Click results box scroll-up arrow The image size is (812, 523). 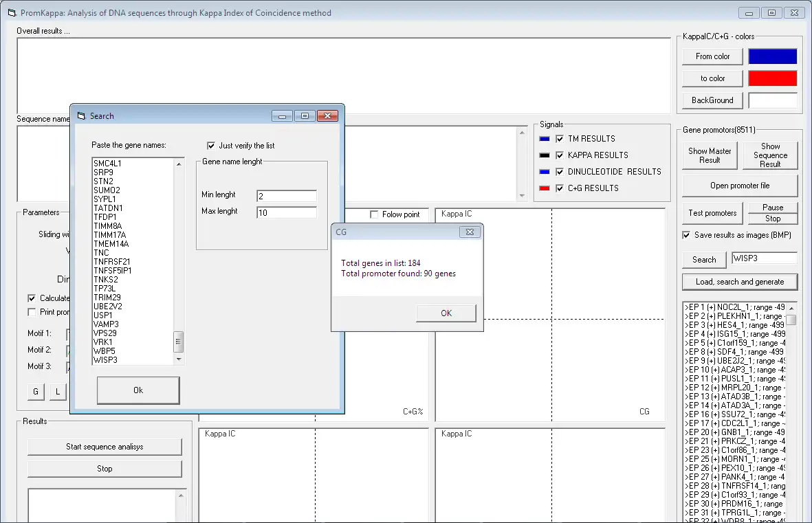click(x=181, y=496)
